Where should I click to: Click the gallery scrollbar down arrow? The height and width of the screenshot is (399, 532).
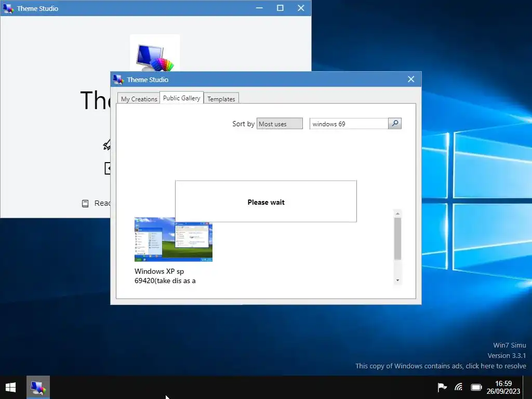tap(397, 280)
